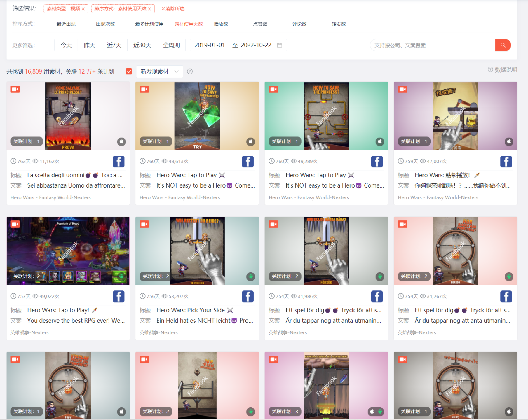The height and width of the screenshot is (420, 528).
Task: Click Apple platform icon on COME SALVARE thumbnail
Action: (121, 142)
